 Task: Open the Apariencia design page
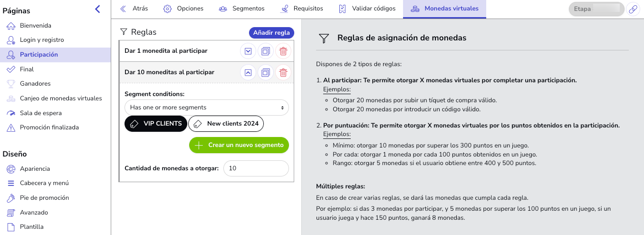35,169
